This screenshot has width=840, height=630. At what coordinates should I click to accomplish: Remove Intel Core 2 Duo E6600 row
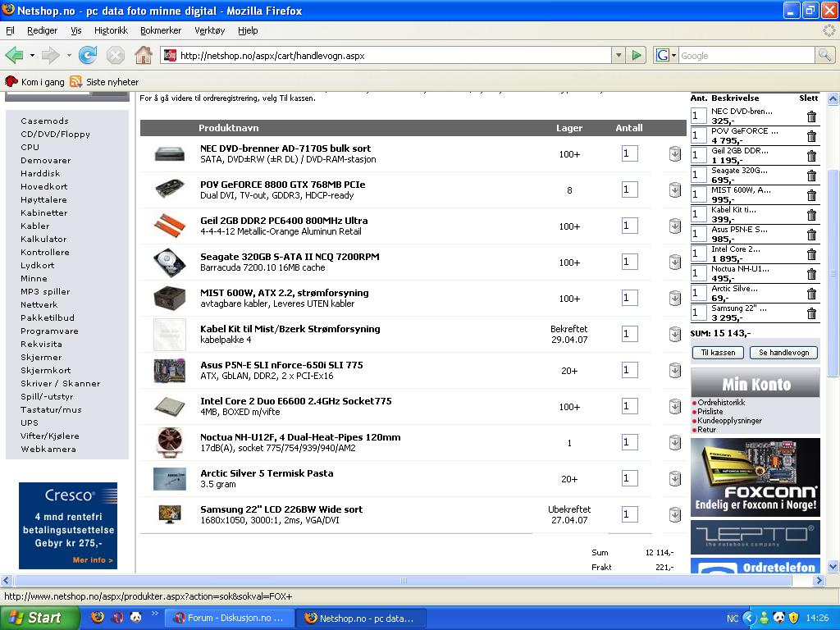[x=675, y=407]
